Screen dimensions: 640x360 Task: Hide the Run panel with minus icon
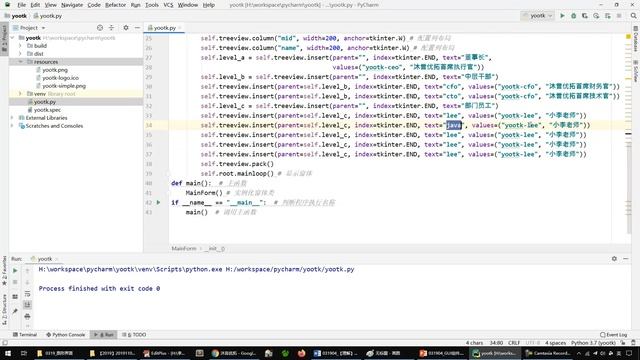(625, 258)
